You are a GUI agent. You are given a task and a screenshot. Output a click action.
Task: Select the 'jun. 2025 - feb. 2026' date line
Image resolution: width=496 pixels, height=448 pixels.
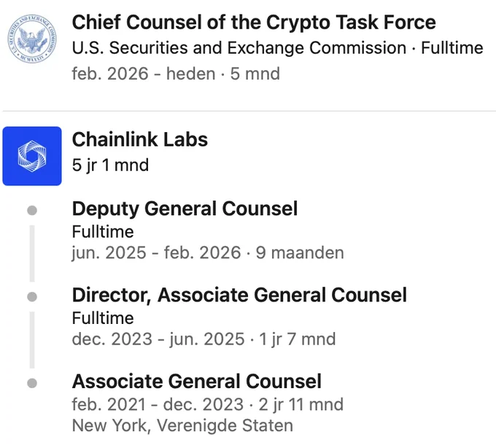pos(156,252)
